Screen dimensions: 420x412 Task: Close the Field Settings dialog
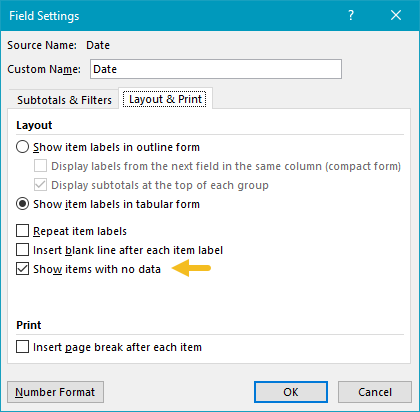tap(396, 15)
